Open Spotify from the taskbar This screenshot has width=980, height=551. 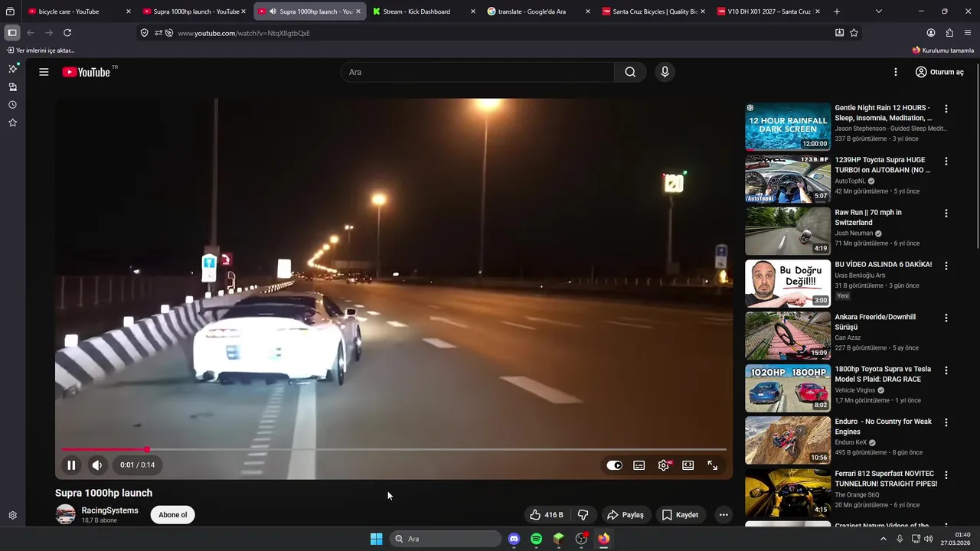pyautogui.click(x=536, y=539)
